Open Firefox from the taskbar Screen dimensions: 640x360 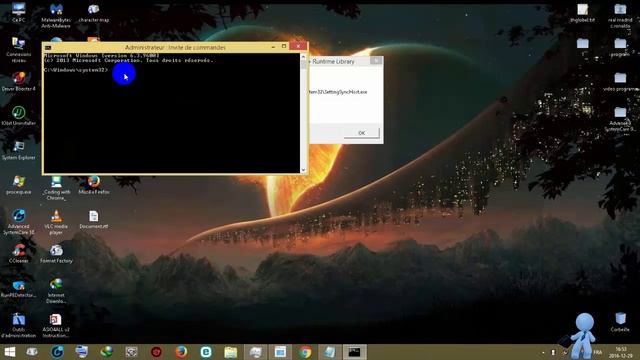pos(181,352)
